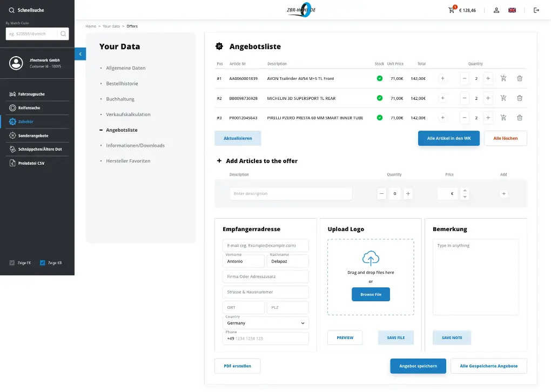Viewport: 551px width, 392px height.
Task: Delete PIRELLI PZERO PRESTA row trash icon
Action: (519, 118)
